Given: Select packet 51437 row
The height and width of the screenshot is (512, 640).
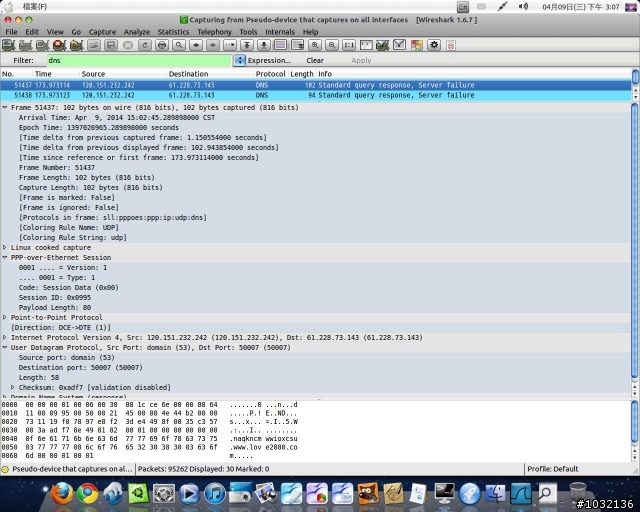Looking at the screenshot, I should click(316, 85).
